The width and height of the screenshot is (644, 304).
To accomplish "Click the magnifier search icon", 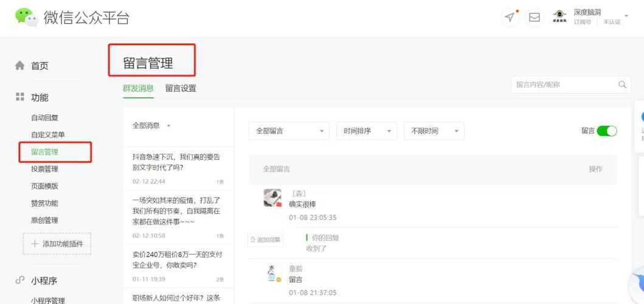I will click(x=622, y=85).
